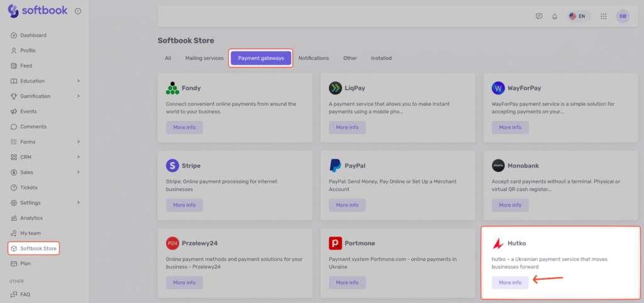The width and height of the screenshot is (644, 303).
Task: Select the Notifications tab
Action: [313, 58]
